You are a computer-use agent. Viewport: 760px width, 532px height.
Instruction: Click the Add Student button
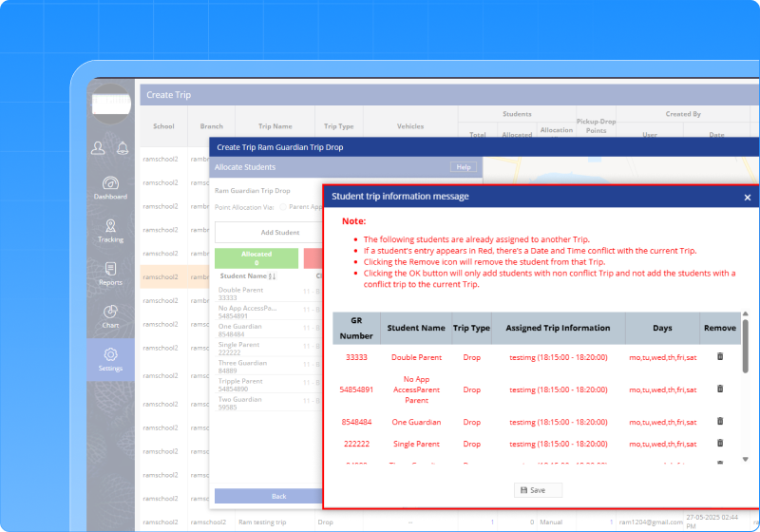click(x=280, y=232)
